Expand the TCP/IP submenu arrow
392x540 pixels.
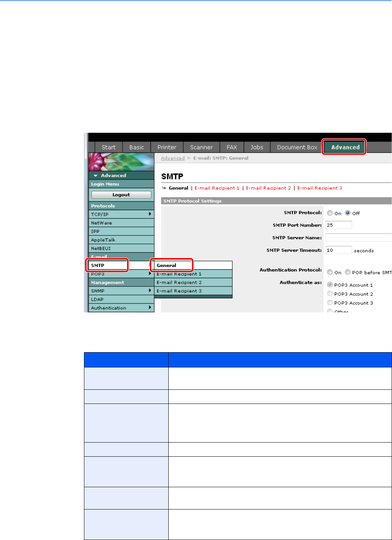(x=150, y=214)
